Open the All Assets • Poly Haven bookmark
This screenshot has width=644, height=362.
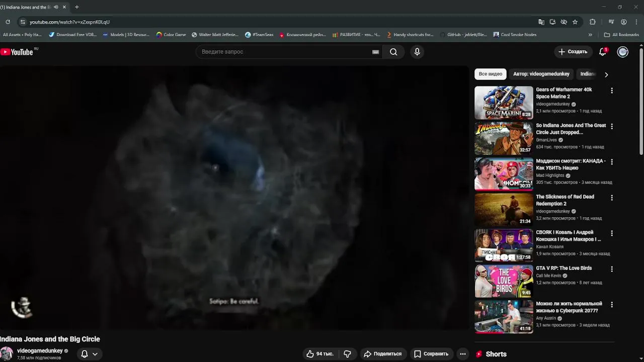(22, 35)
